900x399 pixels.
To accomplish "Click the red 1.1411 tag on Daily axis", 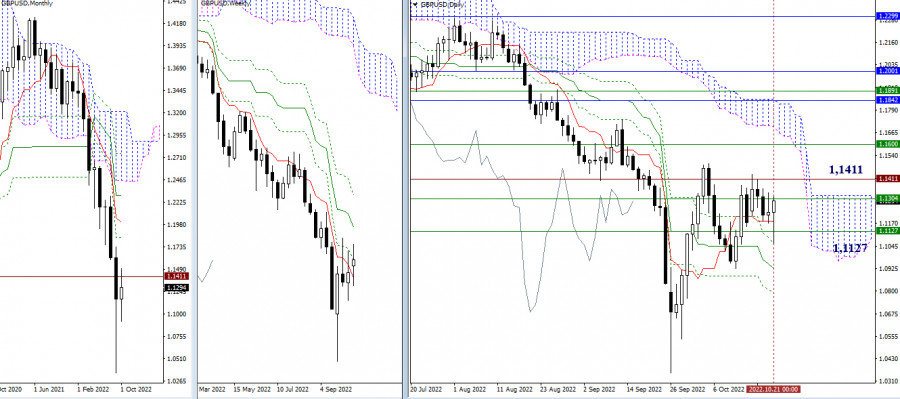I will 887,179.
